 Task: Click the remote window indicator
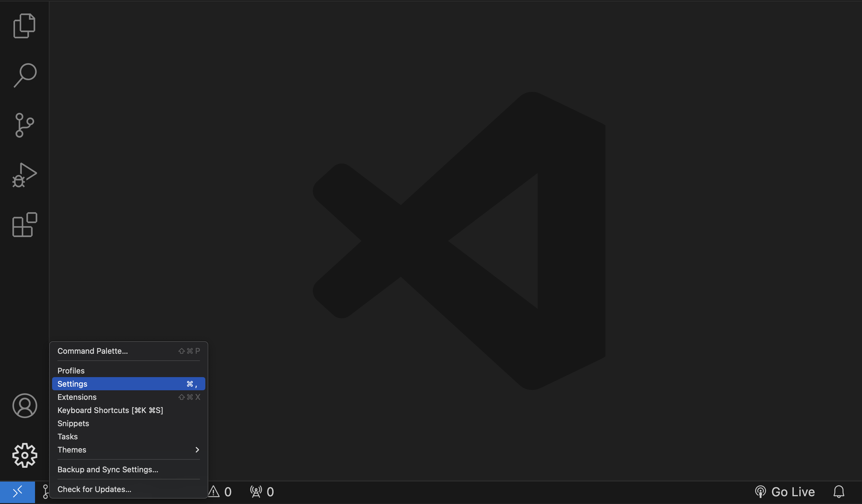[17, 492]
